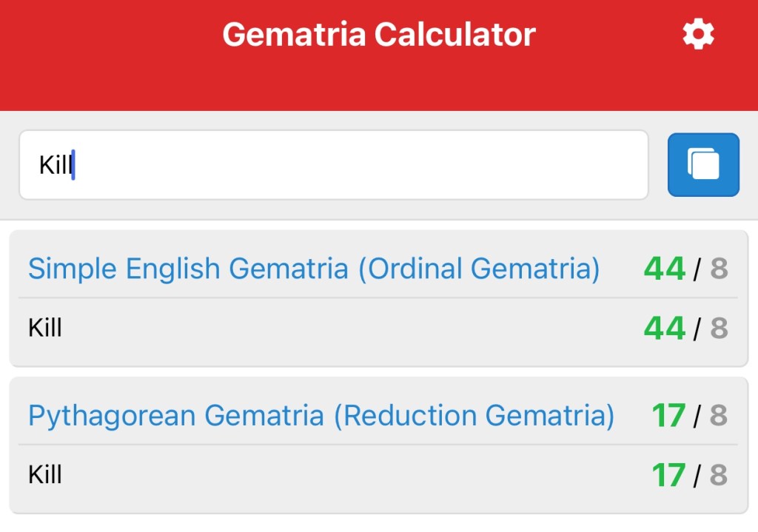Tap the Gematria Calculator title
Image resolution: width=758 pixels, height=532 pixels.
(378, 35)
